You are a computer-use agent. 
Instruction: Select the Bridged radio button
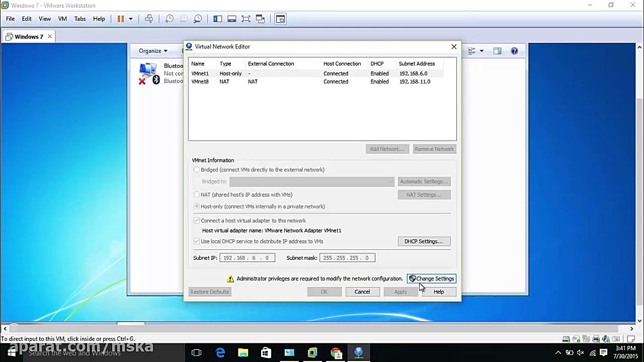tap(197, 170)
